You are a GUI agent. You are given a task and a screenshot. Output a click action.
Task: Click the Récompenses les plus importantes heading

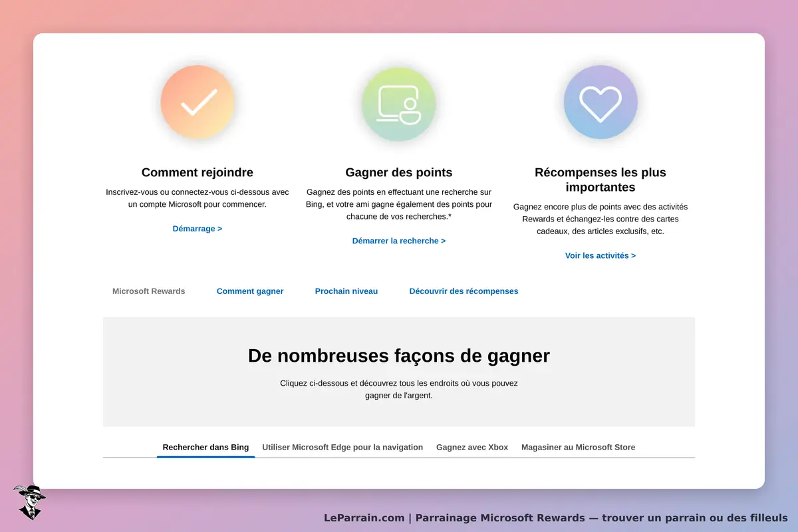click(x=600, y=180)
